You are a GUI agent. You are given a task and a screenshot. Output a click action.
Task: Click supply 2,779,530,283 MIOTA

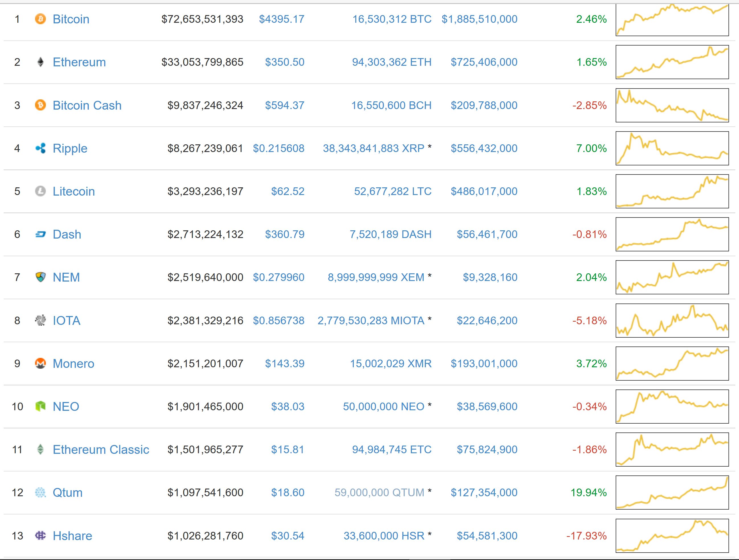tap(371, 321)
